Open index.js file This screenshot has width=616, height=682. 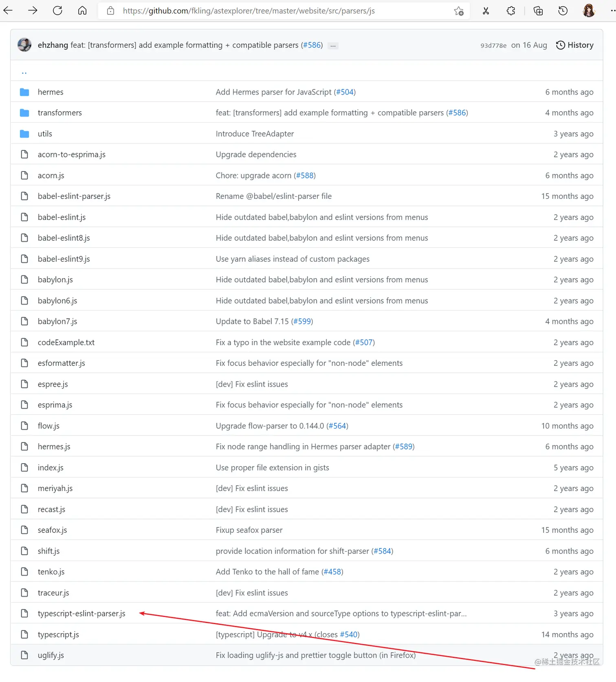(51, 468)
